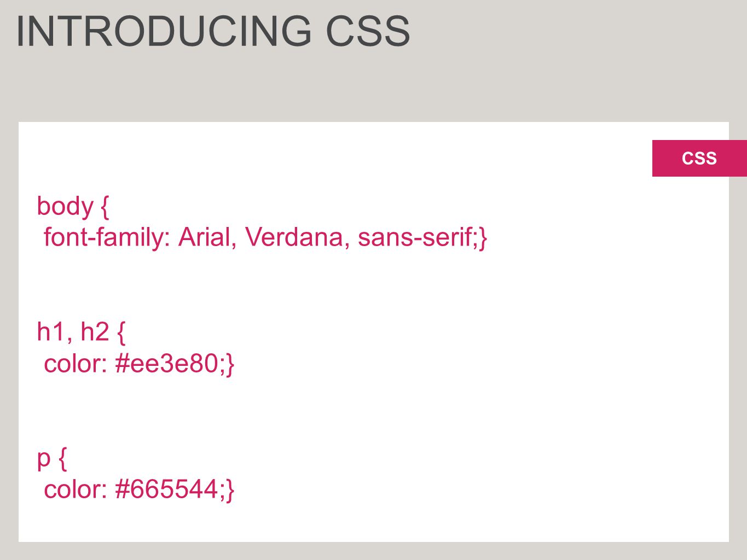
Task: Click the #ee3e80 color value
Action: (167, 364)
